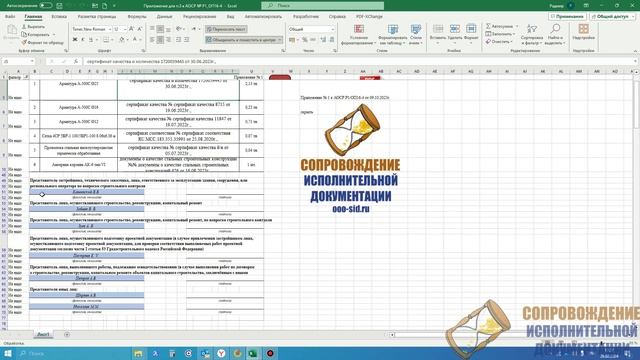Add a new sheet with plus button
The width and height of the screenshot is (640, 360).
pyautogui.click(x=67, y=335)
